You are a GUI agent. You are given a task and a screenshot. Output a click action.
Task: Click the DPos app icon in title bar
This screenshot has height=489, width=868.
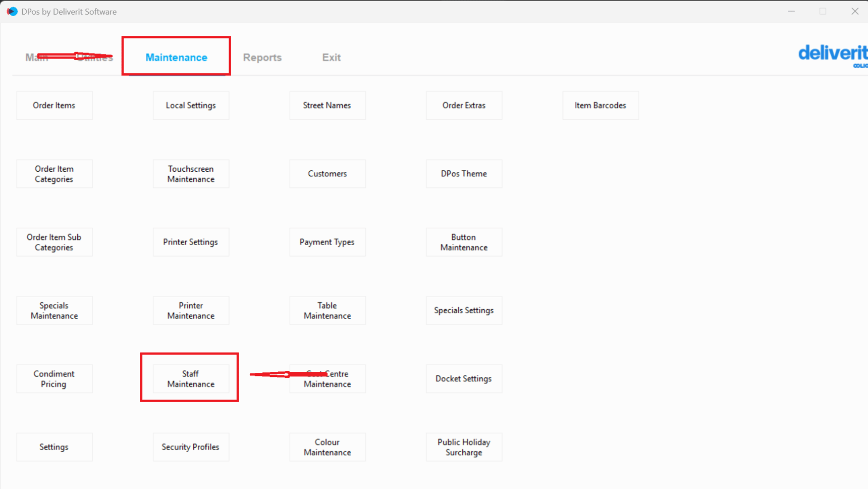pyautogui.click(x=12, y=11)
